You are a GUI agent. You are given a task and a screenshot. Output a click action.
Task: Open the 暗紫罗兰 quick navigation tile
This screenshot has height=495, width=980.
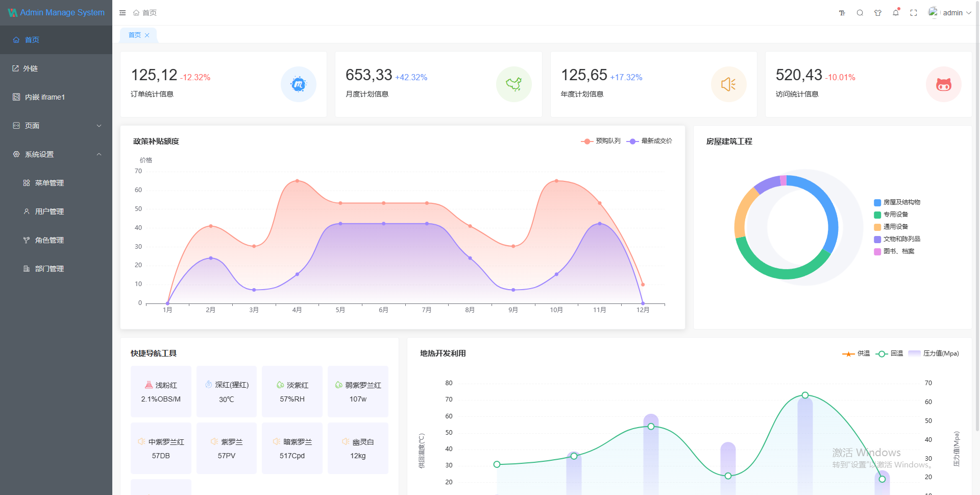click(x=292, y=449)
